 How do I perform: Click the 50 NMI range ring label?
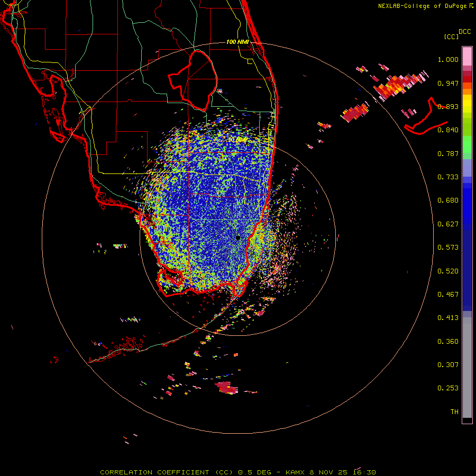237,140
